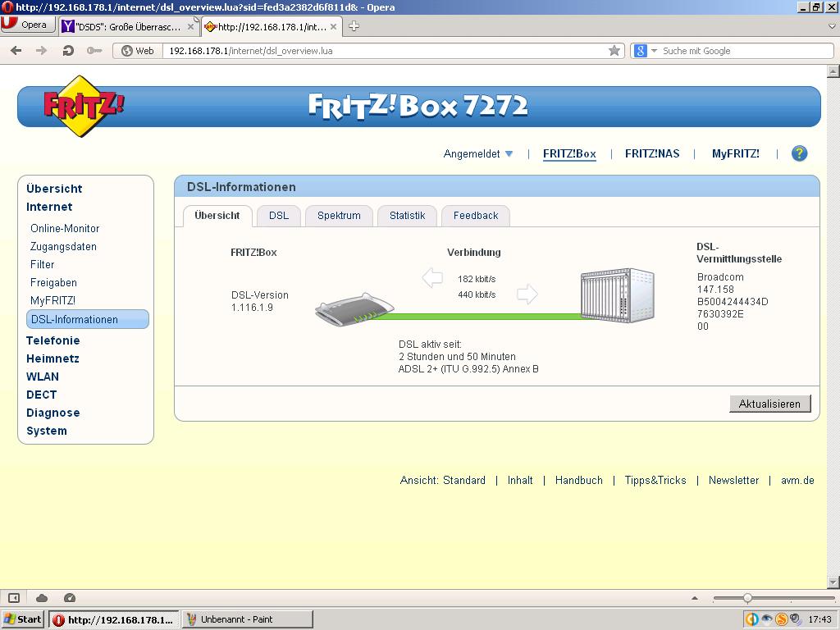The height and width of the screenshot is (630, 840).
Task: Open WLAN sidebar section
Action: tap(43, 377)
